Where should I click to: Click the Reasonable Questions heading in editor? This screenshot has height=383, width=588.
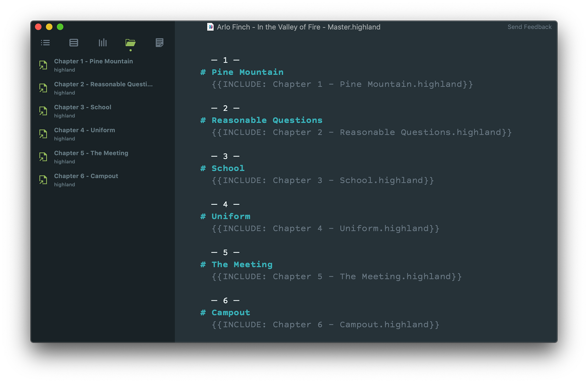click(267, 120)
